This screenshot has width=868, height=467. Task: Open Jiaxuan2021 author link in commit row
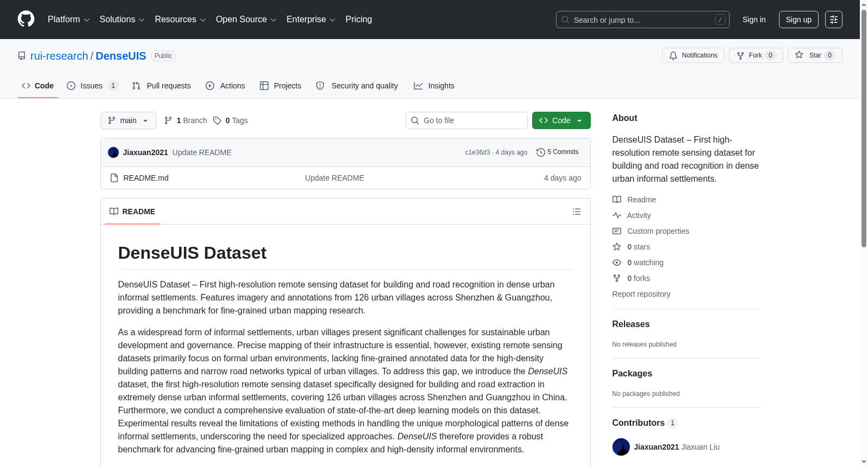145,152
